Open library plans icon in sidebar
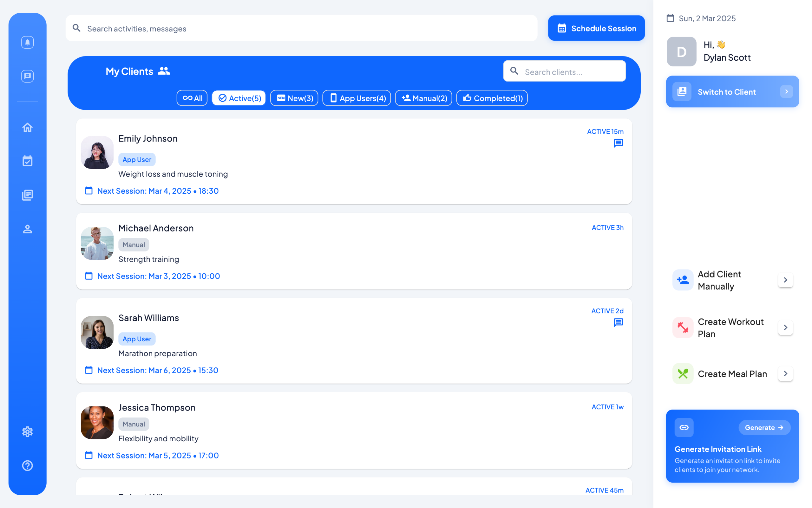Screen dimensions: 812x508 [28, 195]
